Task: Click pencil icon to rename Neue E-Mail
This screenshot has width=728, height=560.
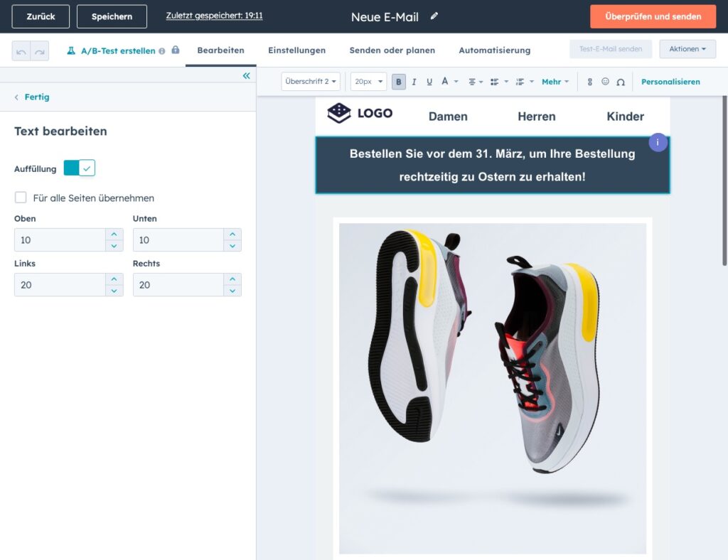Action: coord(434,16)
